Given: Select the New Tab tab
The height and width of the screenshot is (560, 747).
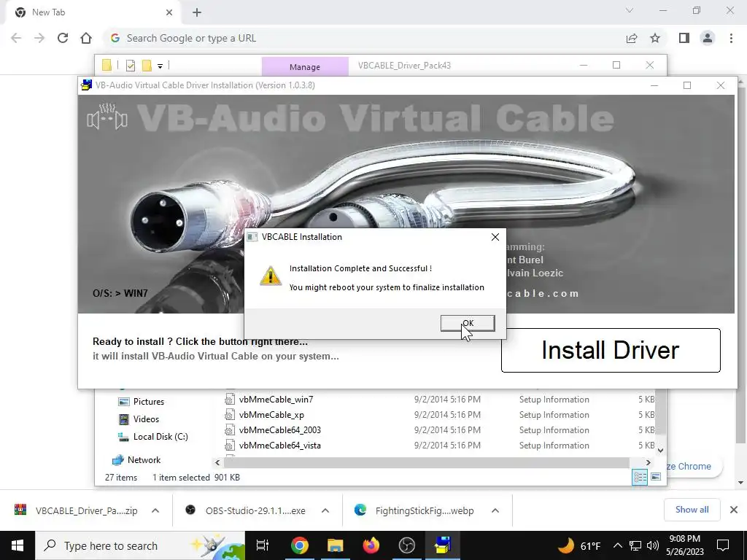Looking at the screenshot, I should (x=93, y=12).
